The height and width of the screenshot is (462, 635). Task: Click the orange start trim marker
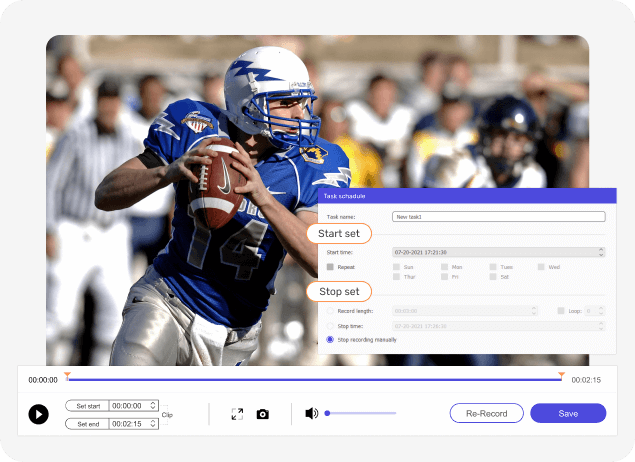(68, 375)
